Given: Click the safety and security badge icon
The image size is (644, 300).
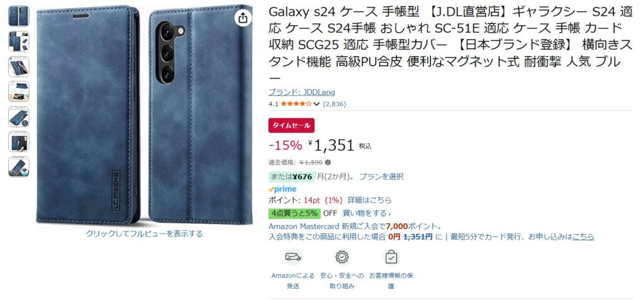Looking at the screenshot, I should click(341, 257).
